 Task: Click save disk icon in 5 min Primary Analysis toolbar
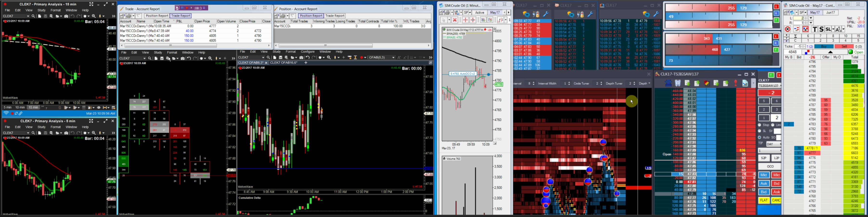point(45,133)
